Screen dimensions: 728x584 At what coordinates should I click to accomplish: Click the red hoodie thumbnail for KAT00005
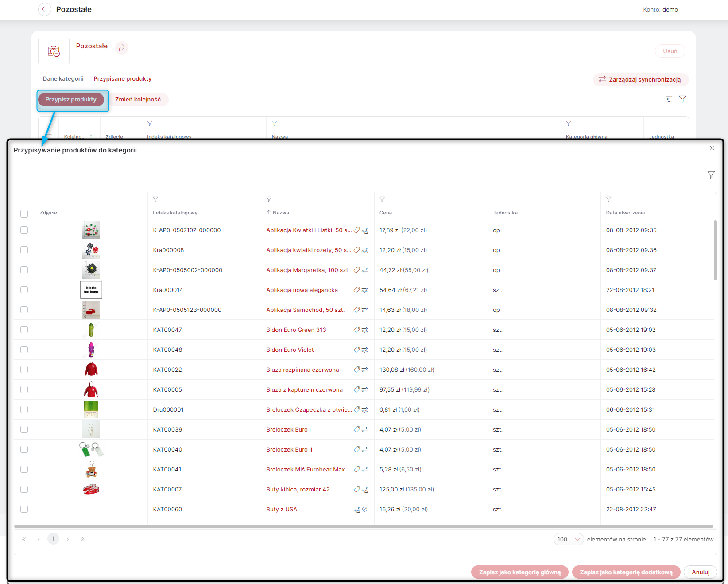point(91,389)
